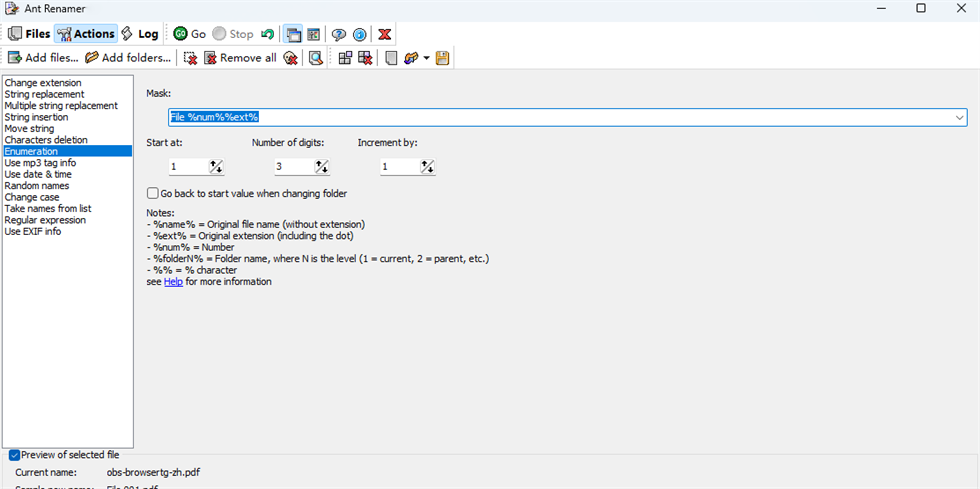Switch to the Log tab

pos(139,34)
